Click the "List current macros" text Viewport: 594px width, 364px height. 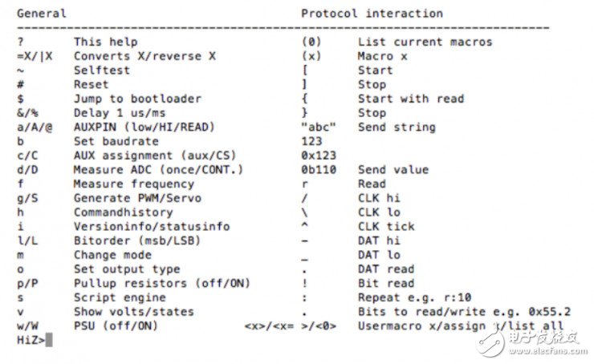point(425,42)
